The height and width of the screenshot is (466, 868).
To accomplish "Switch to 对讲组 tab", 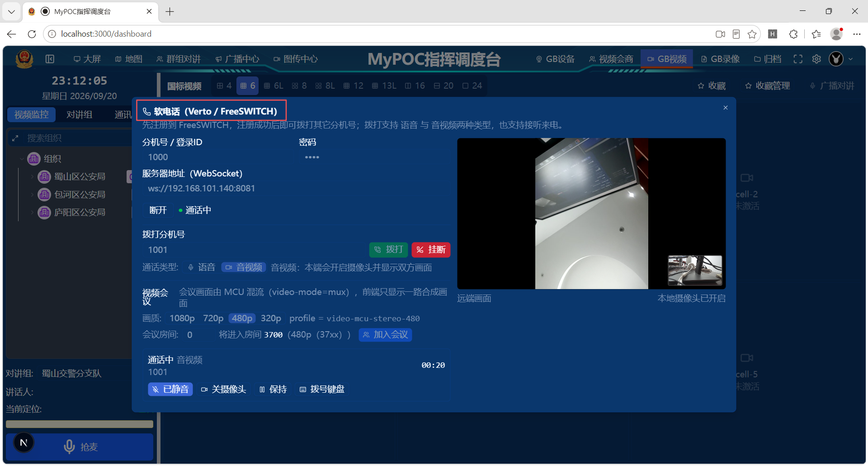I will (x=80, y=115).
